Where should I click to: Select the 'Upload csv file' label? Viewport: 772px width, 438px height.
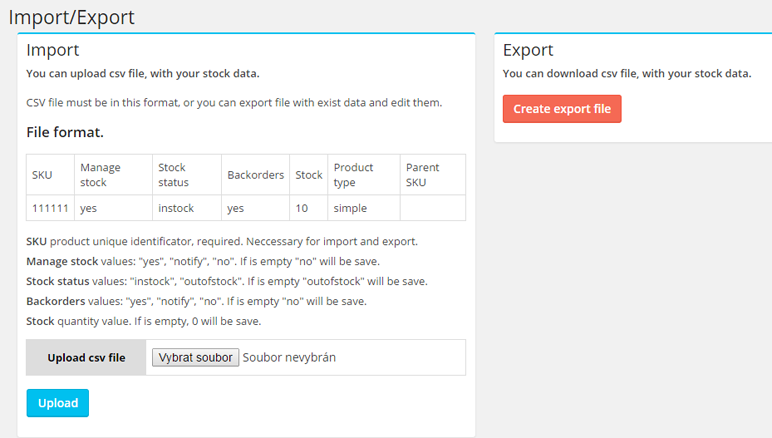pos(86,358)
